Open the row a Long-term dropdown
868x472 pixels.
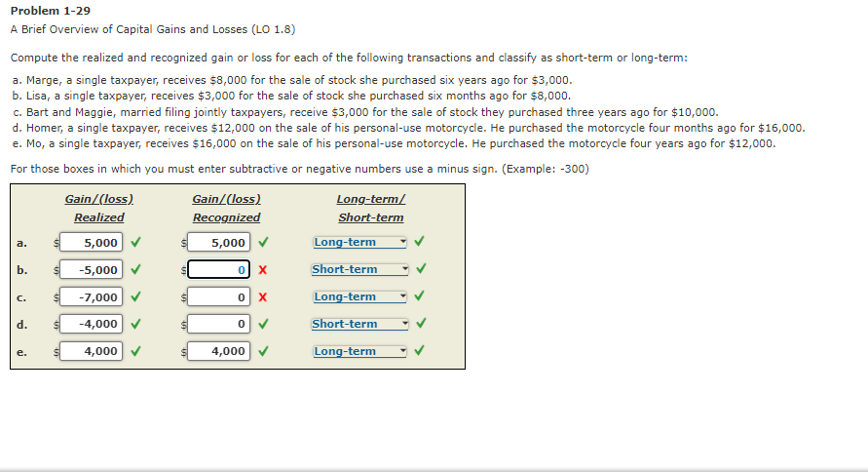pos(359,242)
